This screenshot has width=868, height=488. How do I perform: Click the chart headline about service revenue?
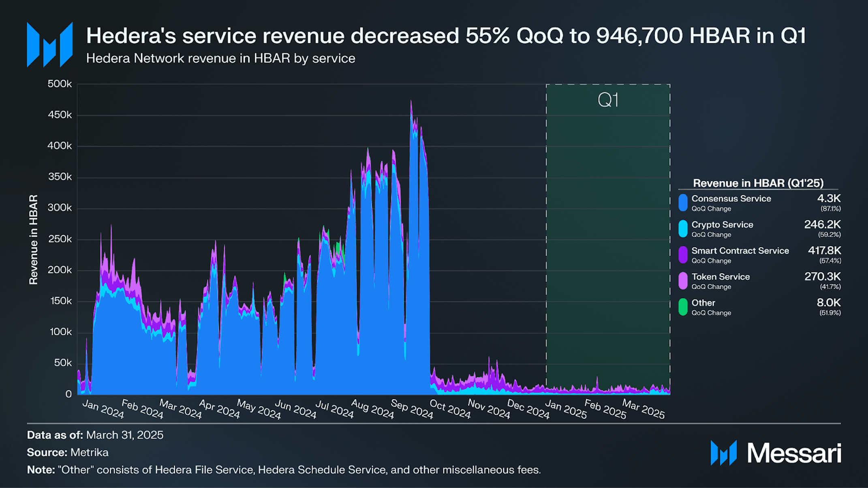click(446, 36)
